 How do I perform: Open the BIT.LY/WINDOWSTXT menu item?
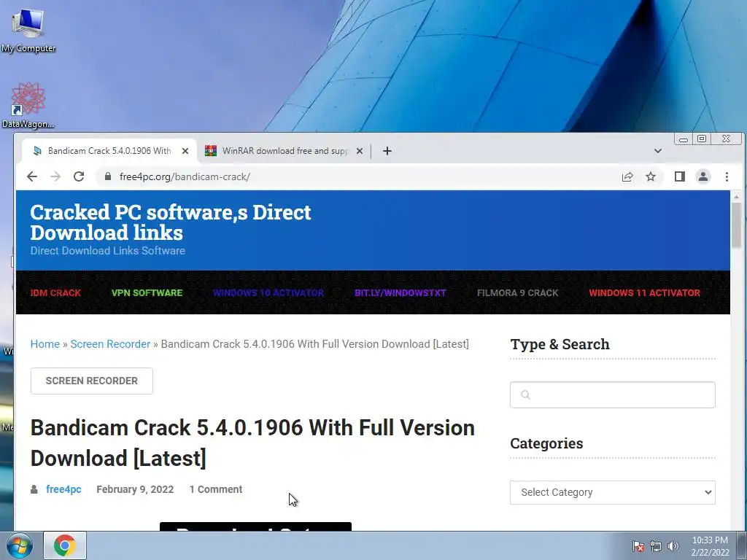[x=400, y=293]
